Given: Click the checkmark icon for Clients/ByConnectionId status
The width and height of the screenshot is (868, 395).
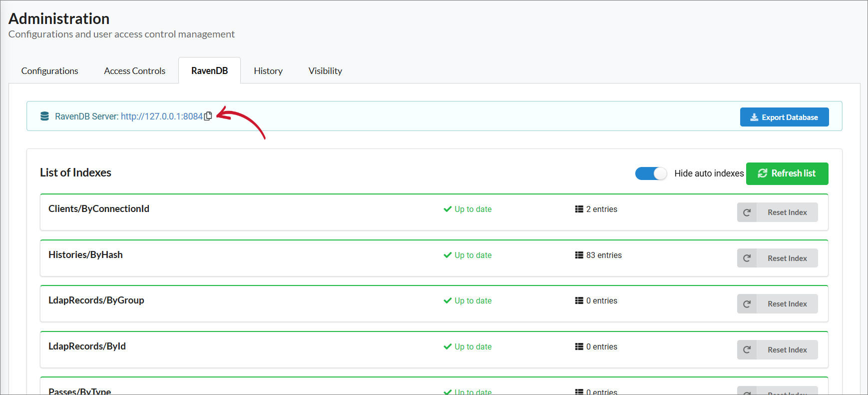Looking at the screenshot, I should 447,209.
